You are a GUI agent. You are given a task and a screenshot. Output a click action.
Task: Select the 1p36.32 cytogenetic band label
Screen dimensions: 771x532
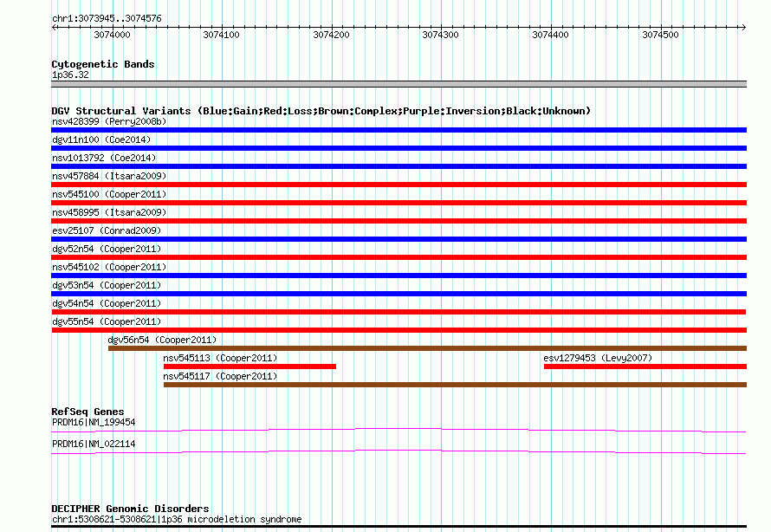tap(70, 75)
